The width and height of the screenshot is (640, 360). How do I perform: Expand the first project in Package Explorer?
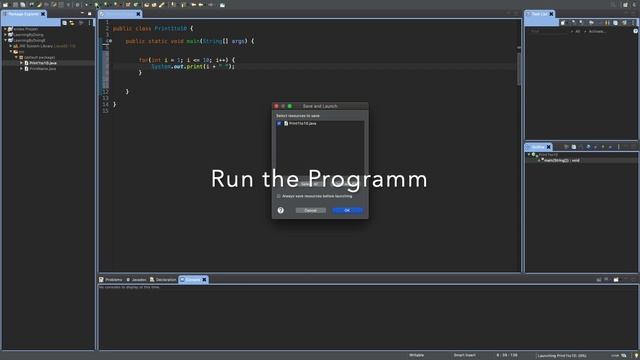[x=5, y=29]
